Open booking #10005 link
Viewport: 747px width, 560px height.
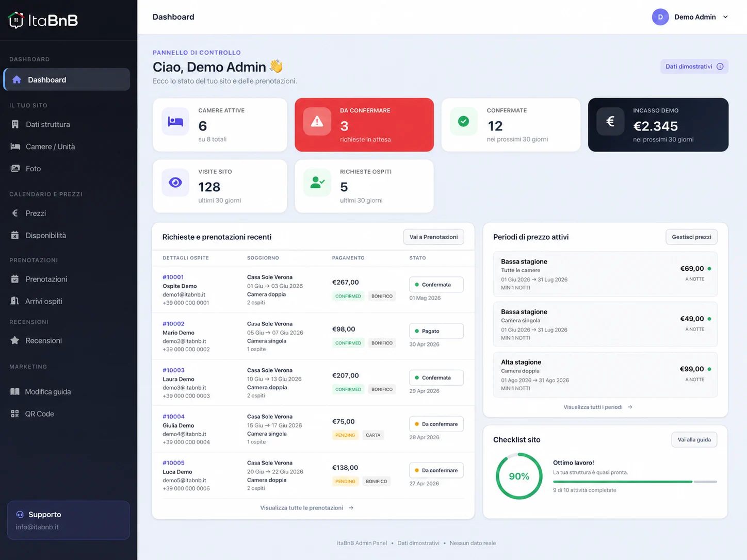coord(173,463)
